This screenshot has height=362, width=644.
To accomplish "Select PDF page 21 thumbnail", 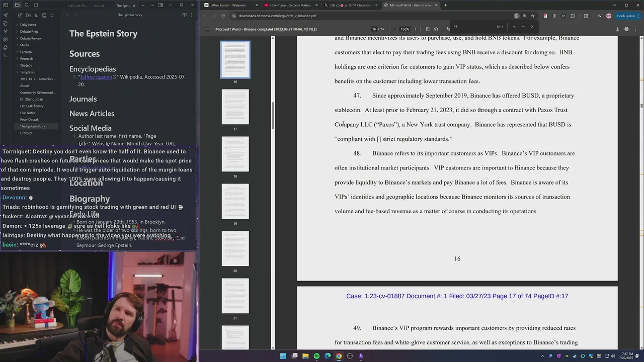I will point(235,296).
